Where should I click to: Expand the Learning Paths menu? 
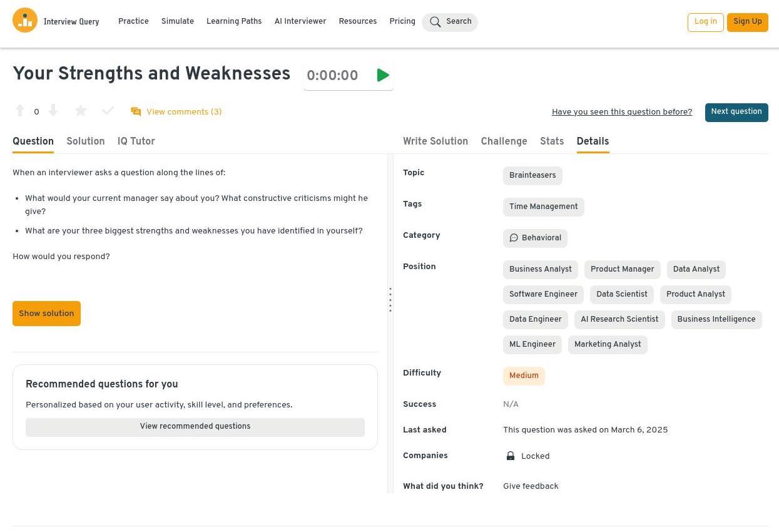click(x=234, y=22)
